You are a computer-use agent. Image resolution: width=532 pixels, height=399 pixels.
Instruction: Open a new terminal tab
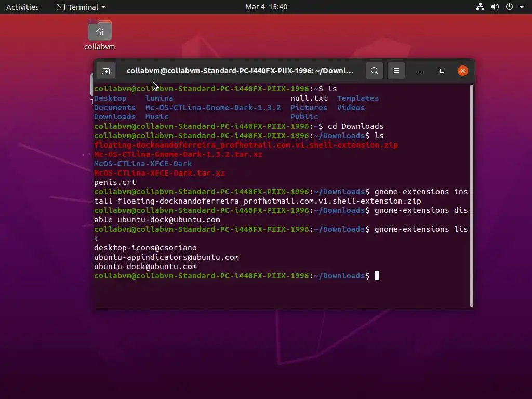(106, 71)
